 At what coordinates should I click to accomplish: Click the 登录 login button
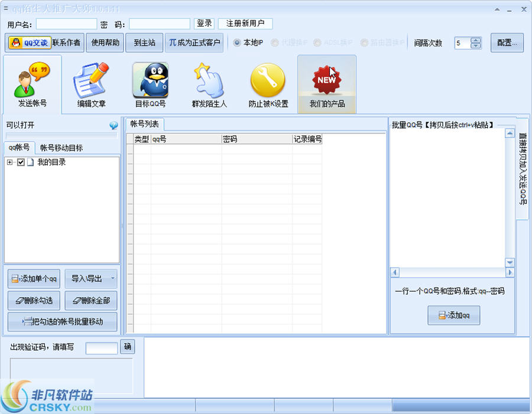pyautogui.click(x=205, y=24)
